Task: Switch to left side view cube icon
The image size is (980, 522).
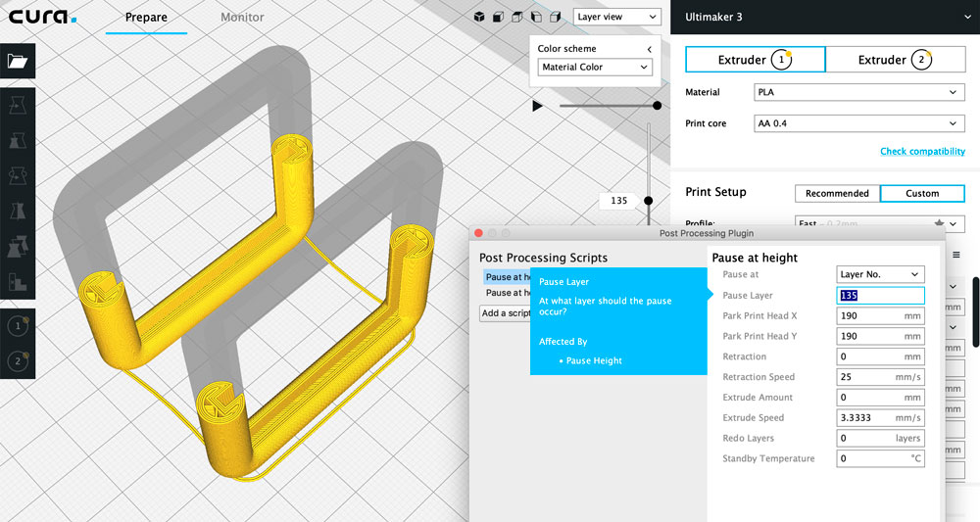Action: point(536,17)
